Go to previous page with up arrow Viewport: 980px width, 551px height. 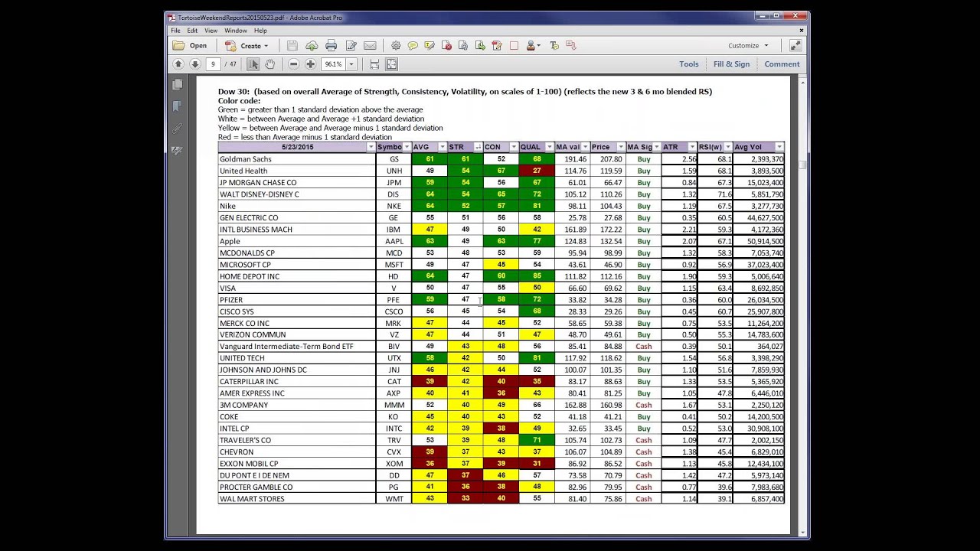178,64
